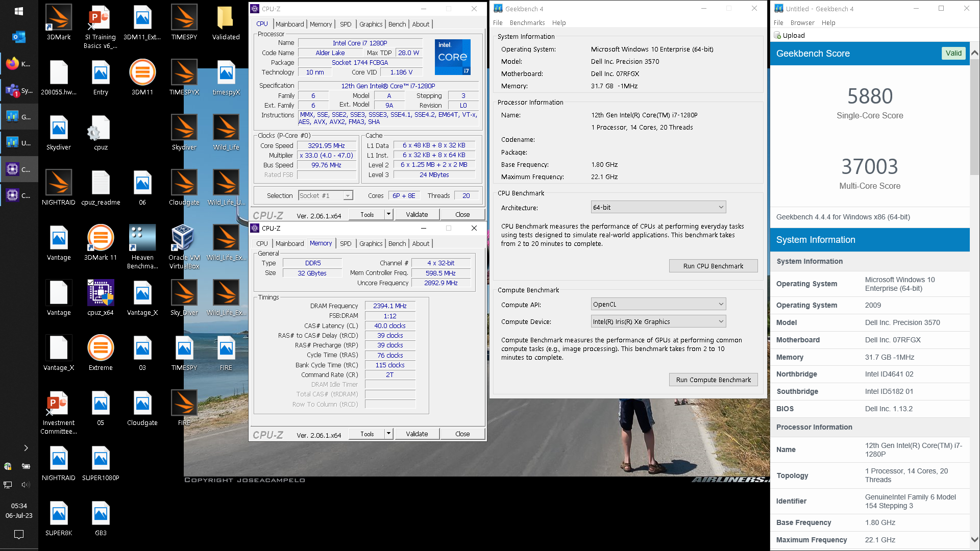This screenshot has width=980, height=551.
Task: Open Compute API OpenCL dropdown
Action: click(x=658, y=304)
